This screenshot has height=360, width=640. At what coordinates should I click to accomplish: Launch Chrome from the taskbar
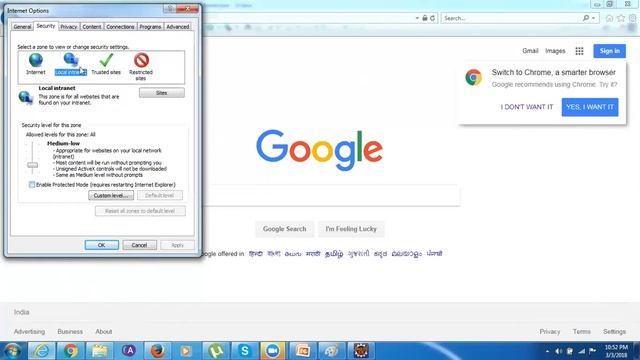click(71, 351)
